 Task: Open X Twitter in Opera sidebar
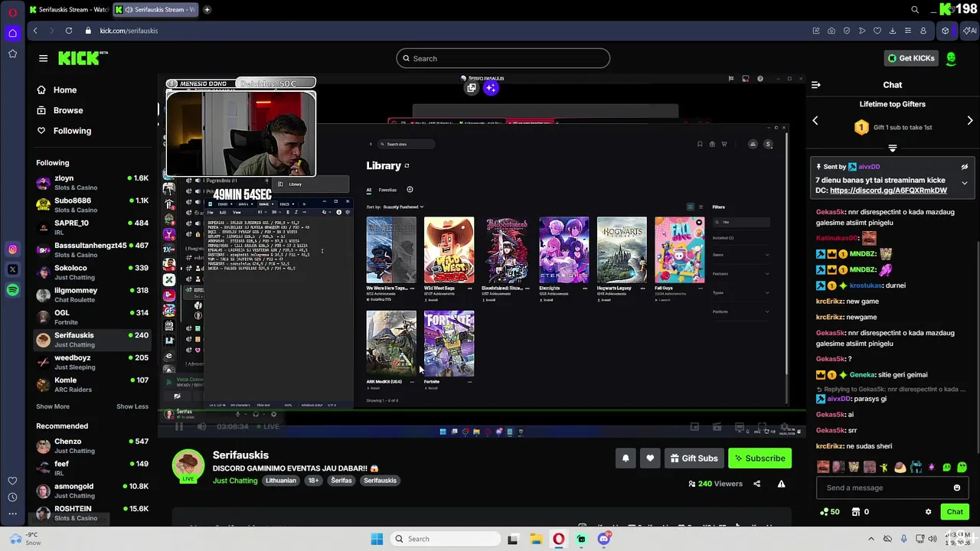12,269
